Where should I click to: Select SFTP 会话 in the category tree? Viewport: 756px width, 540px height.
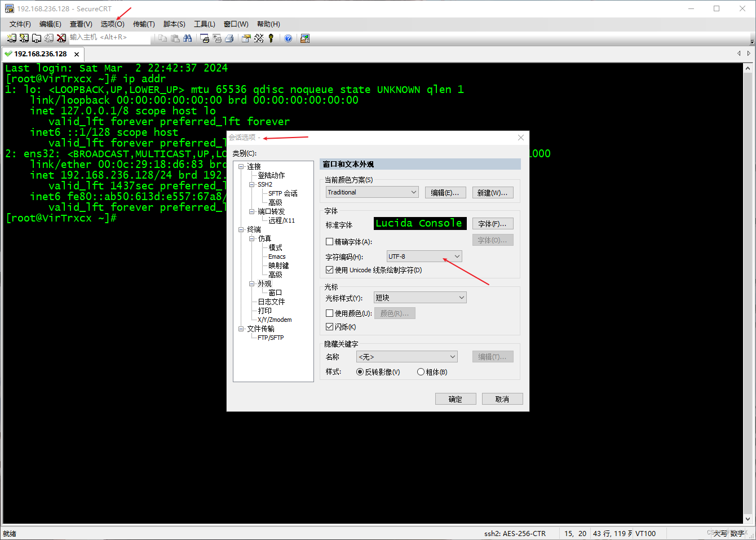pos(283,193)
